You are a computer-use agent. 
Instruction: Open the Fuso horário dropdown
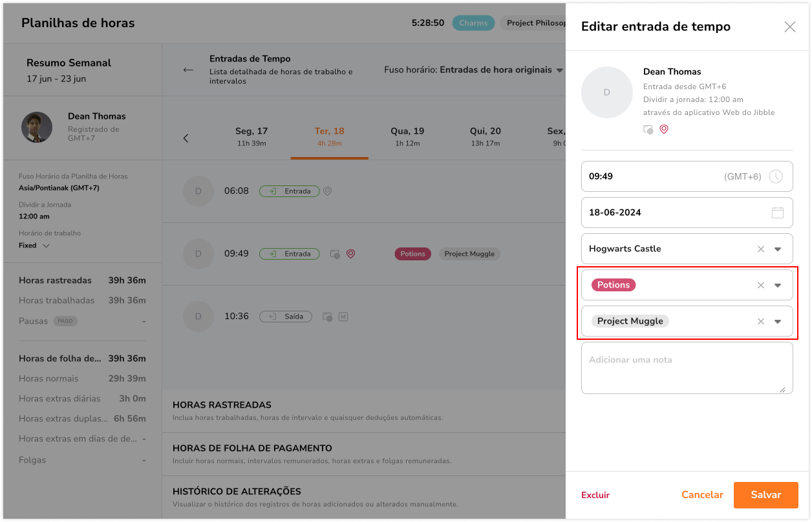point(473,70)
